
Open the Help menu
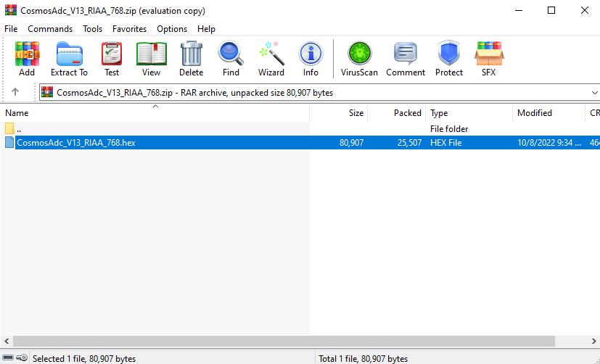click(206, 29)
